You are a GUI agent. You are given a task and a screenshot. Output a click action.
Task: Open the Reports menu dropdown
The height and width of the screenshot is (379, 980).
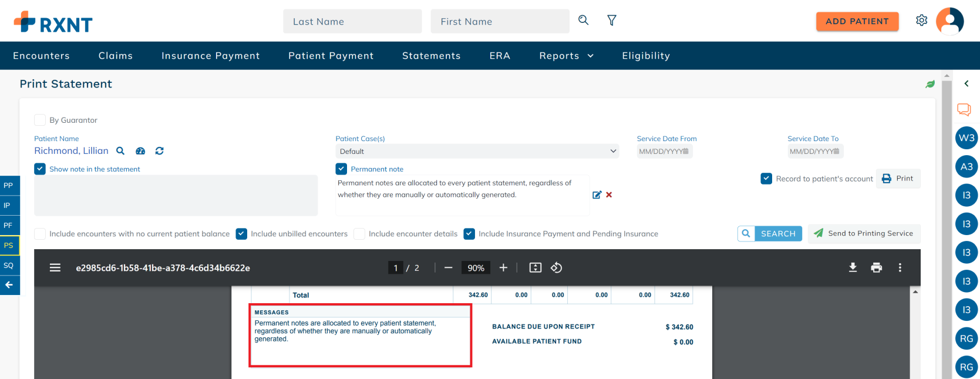[x=566, y=56]
